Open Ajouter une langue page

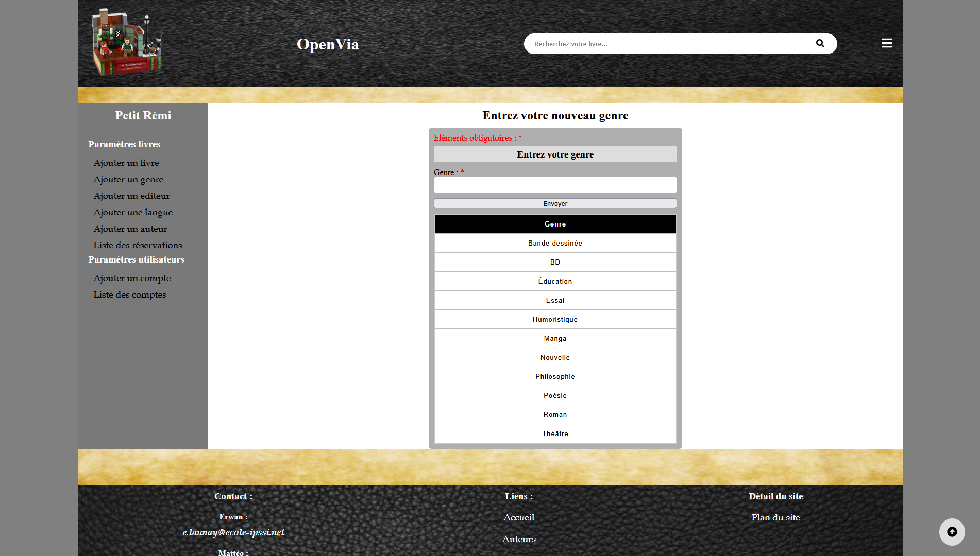(133, 212)
